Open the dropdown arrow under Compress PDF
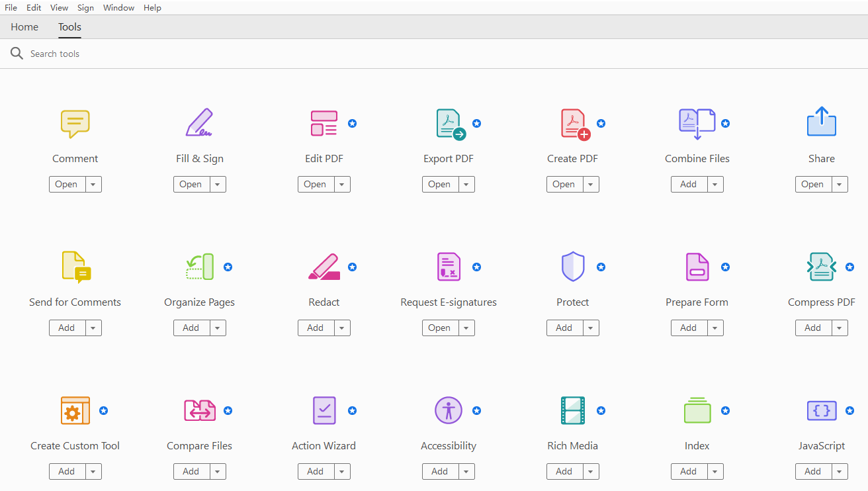Image resolution: width=868 pixels, height=491 pixels. pyautogui.click(x=840, y=328)
